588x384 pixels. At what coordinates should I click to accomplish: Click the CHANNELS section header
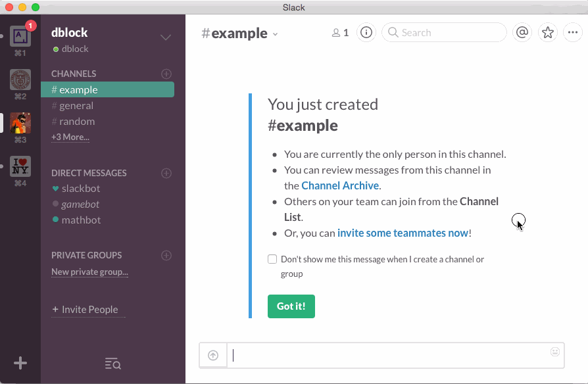[74, 74]
